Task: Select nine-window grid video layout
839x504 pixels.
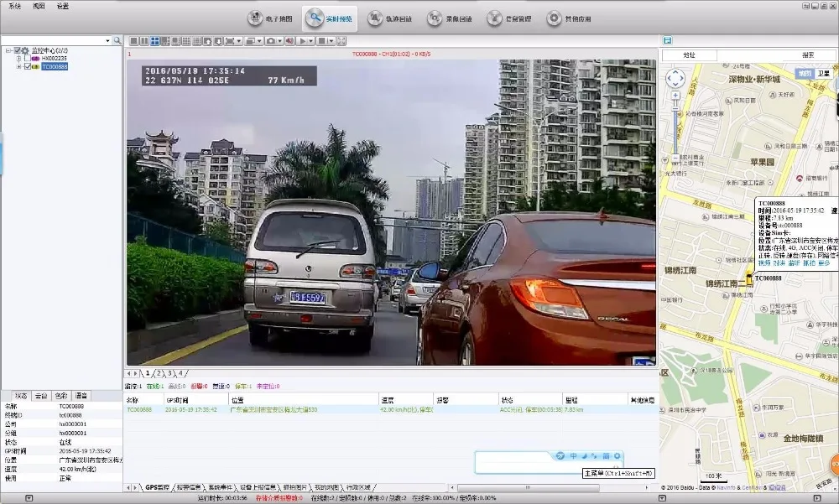Action: [x=186, y=41]
